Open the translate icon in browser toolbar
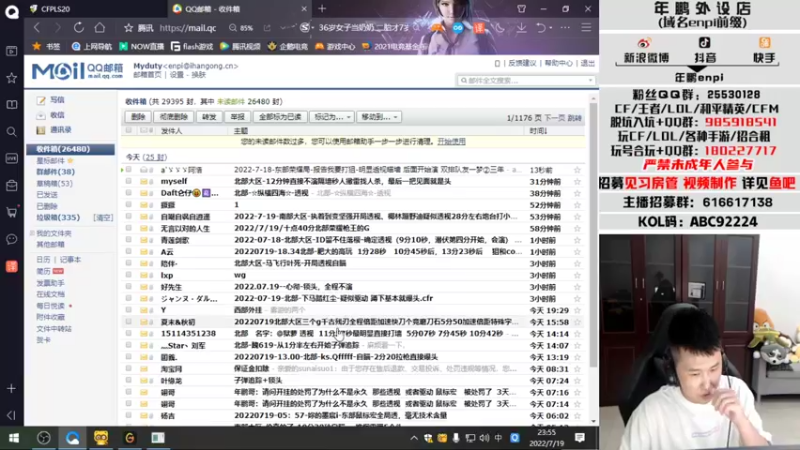 [479, 28]
